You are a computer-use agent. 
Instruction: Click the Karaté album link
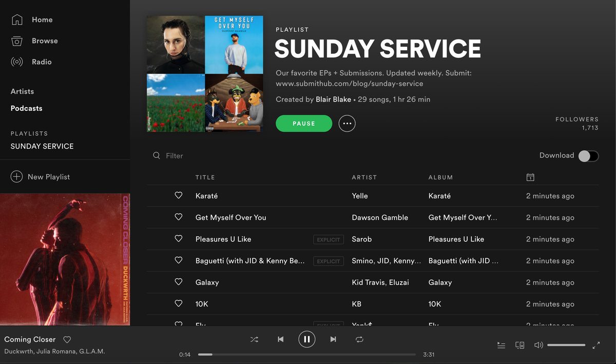(440, 196)
